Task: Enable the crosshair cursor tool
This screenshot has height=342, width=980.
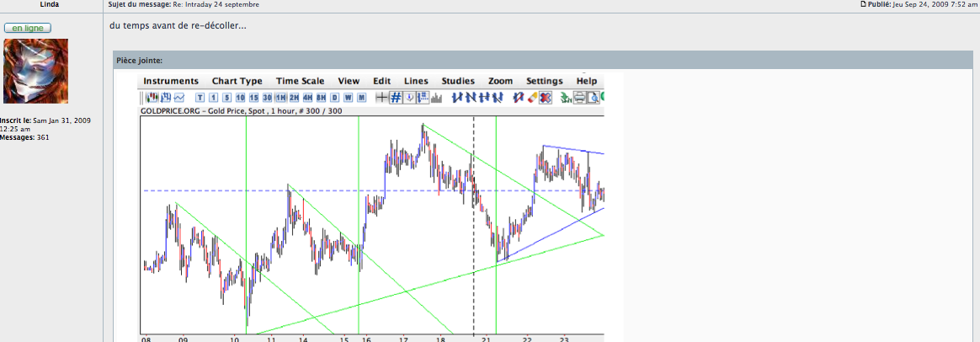Action: pos(381,98)
